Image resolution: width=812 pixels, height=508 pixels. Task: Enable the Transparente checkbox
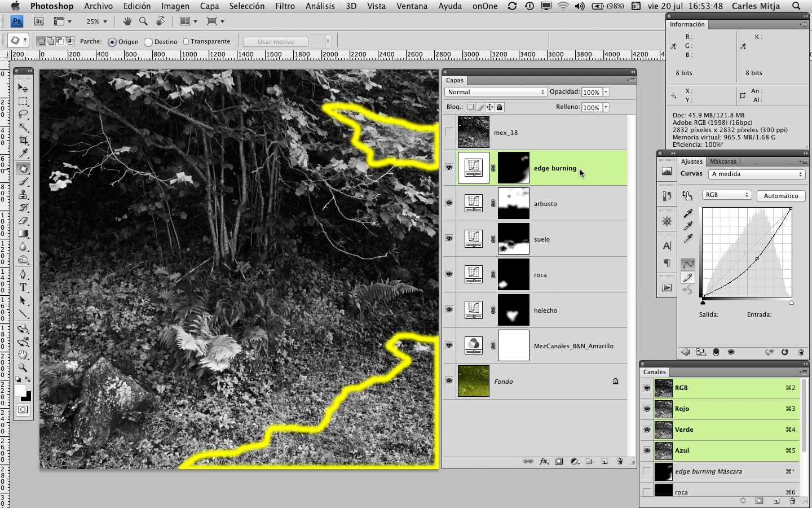pos(186,41)
